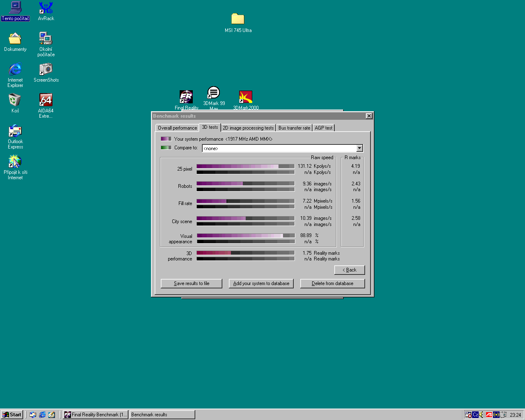This screenshot has height=420, width=525.
Task: Expand the Compare to dropdown arrow
Action: pyautogui.click(x=359, y=148)
